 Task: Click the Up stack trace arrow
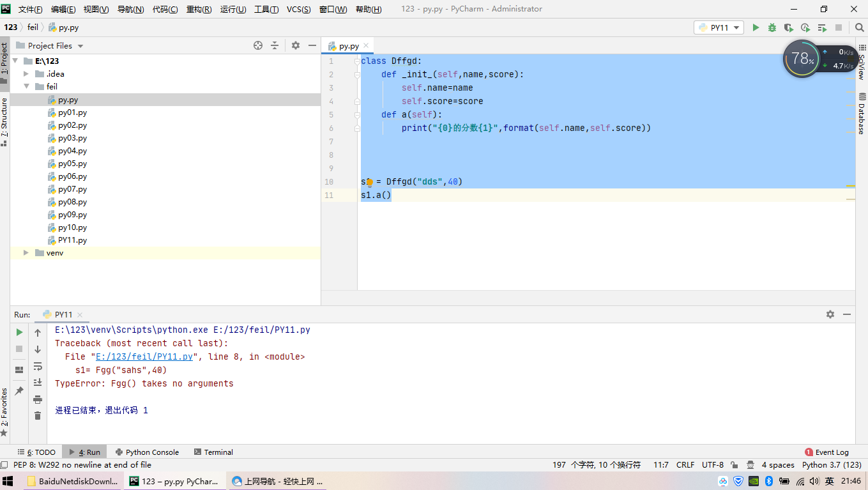click(38, 332)
